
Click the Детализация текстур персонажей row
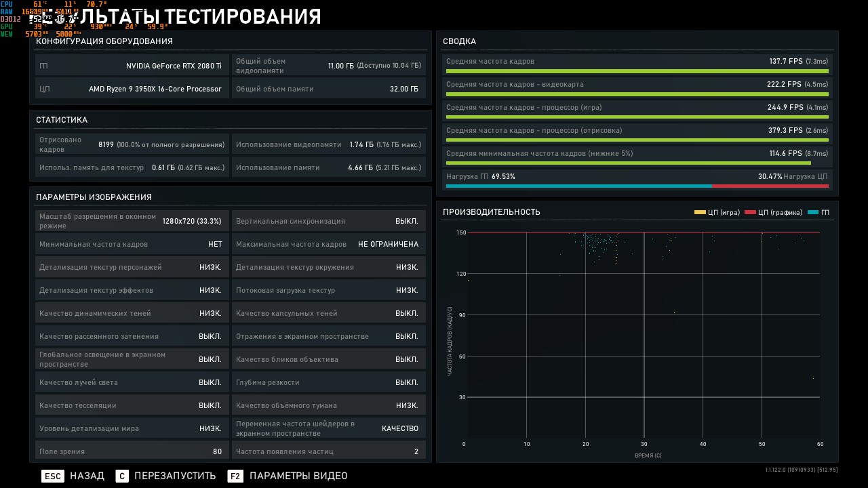(x=132, y=267)
